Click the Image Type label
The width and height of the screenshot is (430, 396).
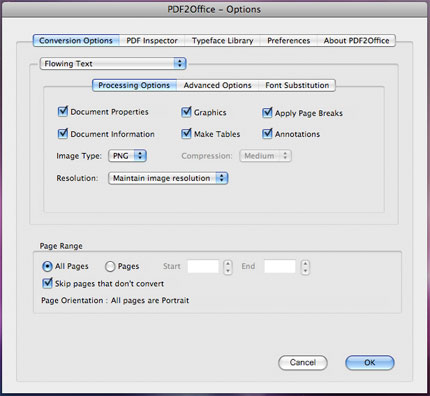tap(79, 156)
